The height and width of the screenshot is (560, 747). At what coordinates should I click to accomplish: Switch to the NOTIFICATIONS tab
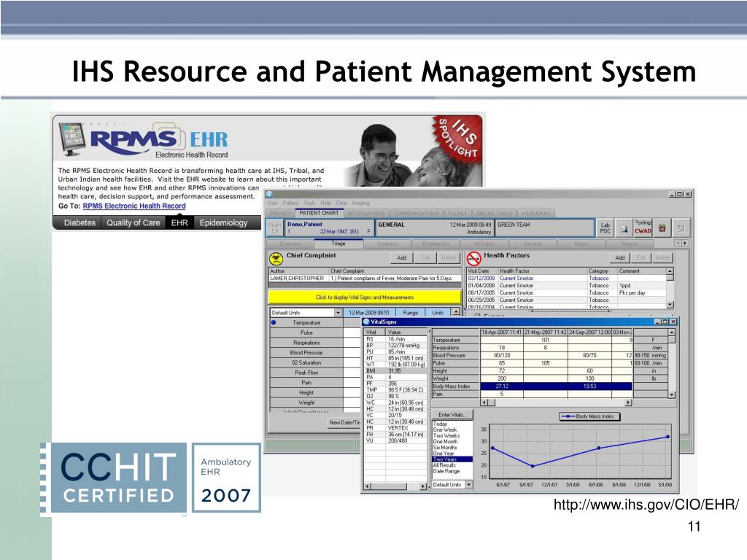pos(366,214)
